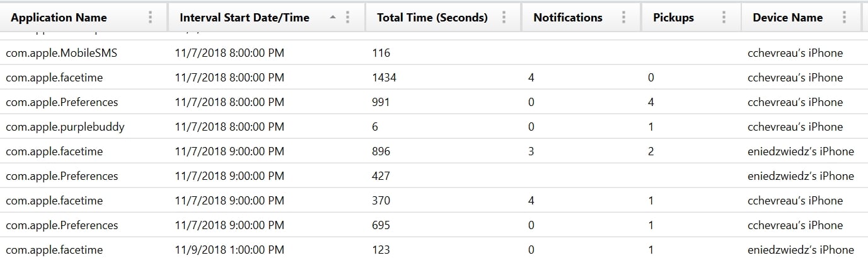Screen dimensions: 868x260
Task: Select com.apple.purplebuddy application cell
Action: point(66,127)
